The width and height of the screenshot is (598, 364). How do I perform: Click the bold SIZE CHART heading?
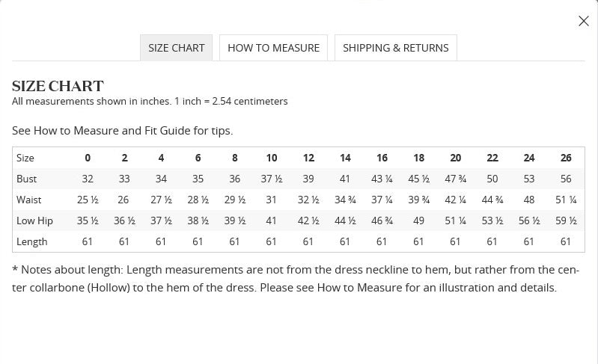coord(58,86)
